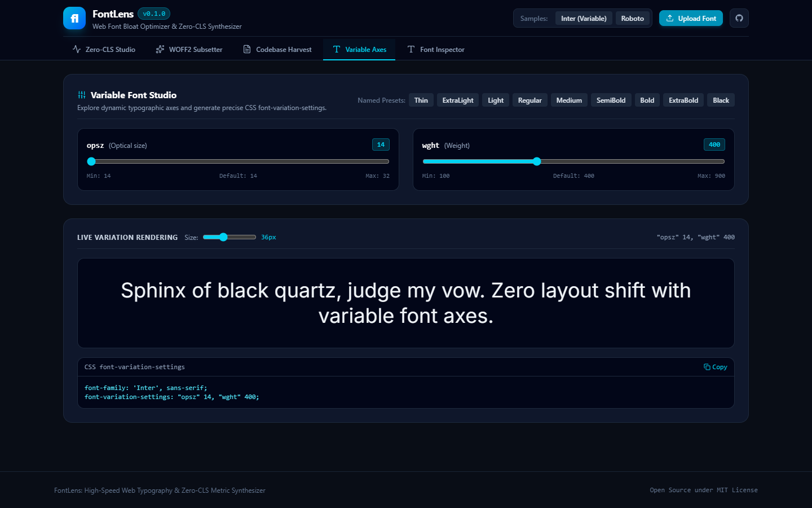
Task: Click the wght weight slider handle
Action: click(537, 161)
